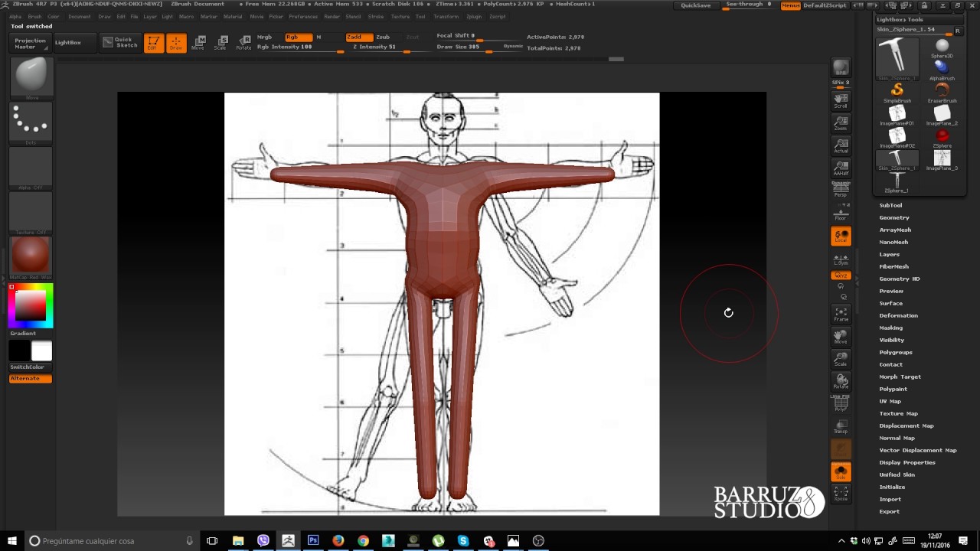Select the Scroll document navigation icon
980x551 pixels.
841,101
